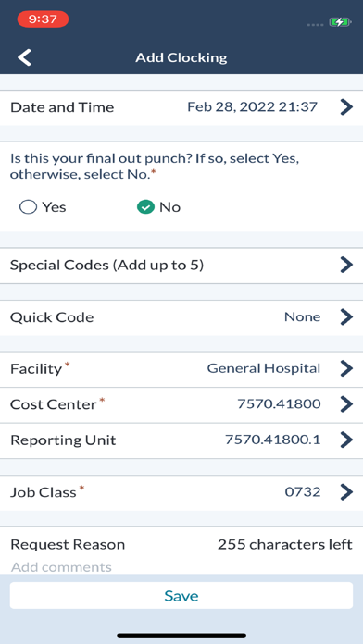Image resolution: width=363 pixels, height=644 pixels.
Task: Tap the Reporting Unit chevron arrow
Action: pos(346,440)
